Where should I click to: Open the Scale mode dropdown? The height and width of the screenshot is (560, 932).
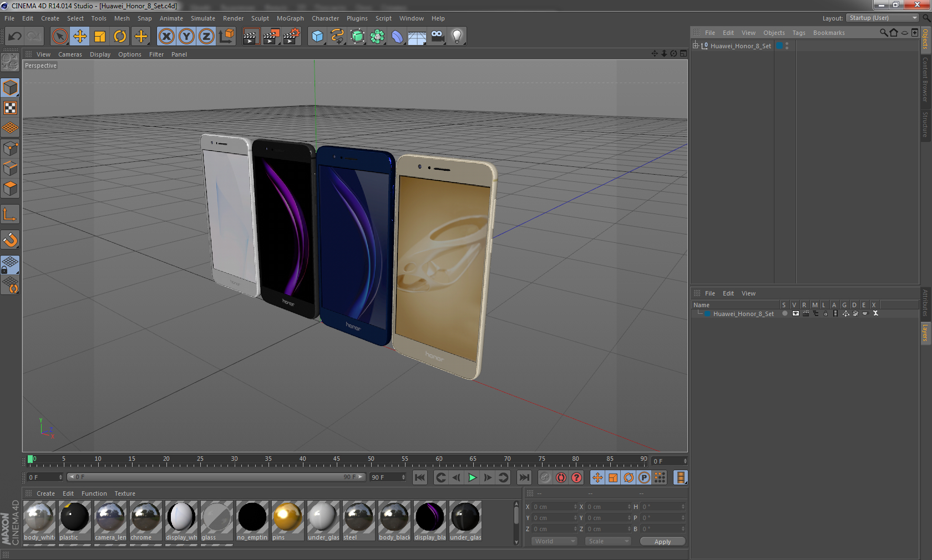coord(608,541)
